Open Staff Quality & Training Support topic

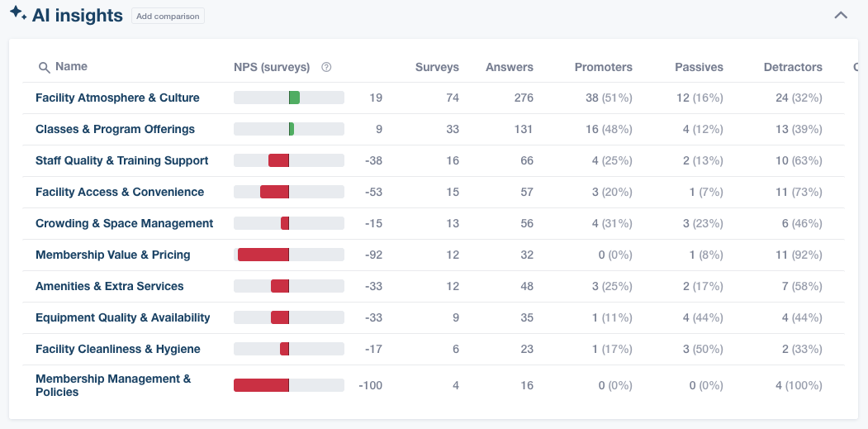pos(121,160)
